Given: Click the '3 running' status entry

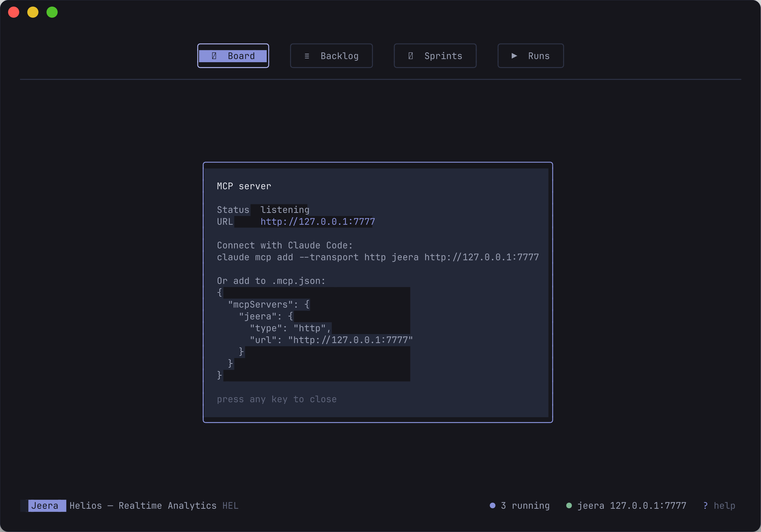Looking at the screenshot, I should click(520, 505).
